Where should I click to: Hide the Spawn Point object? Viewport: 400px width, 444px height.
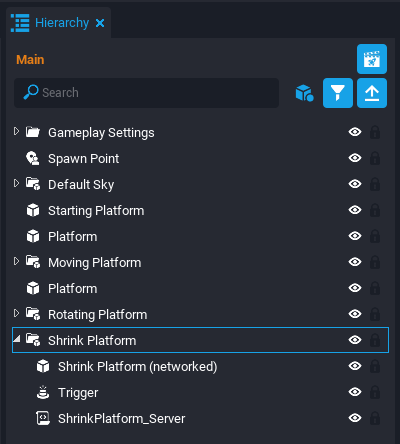click(x=355, y=158)
